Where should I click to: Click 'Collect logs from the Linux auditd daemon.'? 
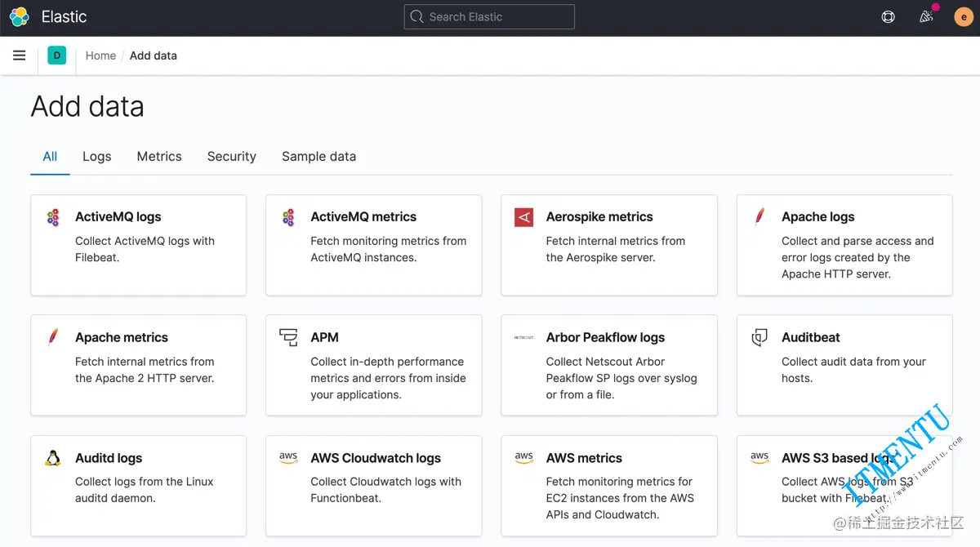[x=144, y=490]
